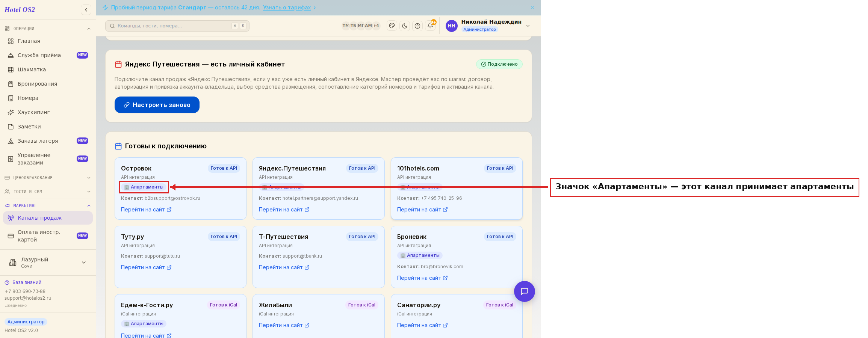868x338 pixels.
Task: Click the Санатории.ру card title
Action: (419, 305)
